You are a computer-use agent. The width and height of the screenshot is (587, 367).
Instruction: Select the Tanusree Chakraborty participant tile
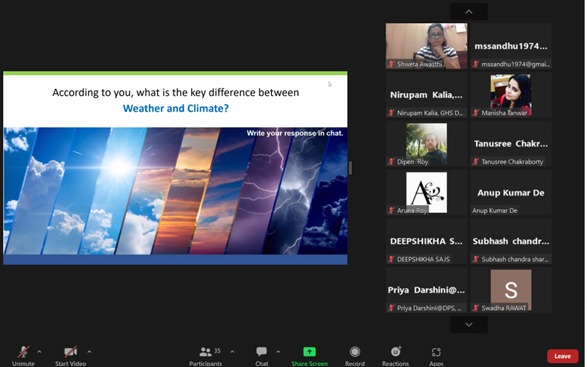pos(511,144)
